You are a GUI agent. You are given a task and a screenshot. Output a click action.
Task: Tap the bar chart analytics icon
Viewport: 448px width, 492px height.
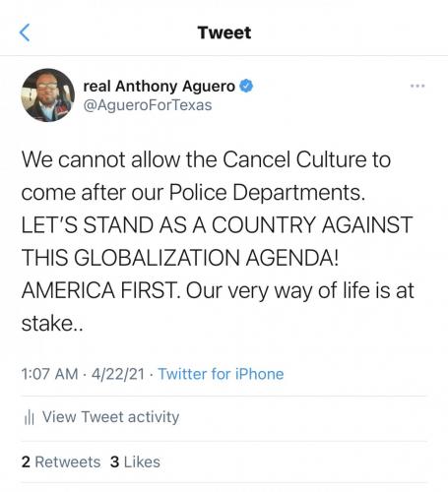pos(30,417)
